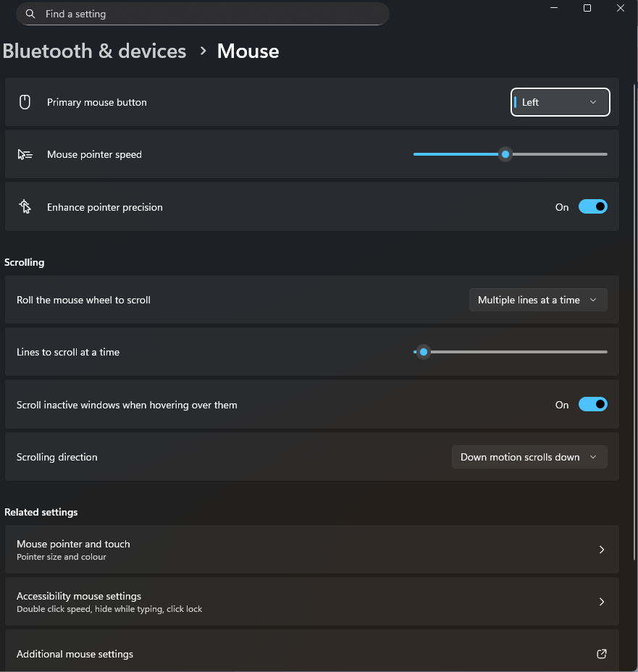Click the chevron on Accessibility mouse settings

coord(601,602)
